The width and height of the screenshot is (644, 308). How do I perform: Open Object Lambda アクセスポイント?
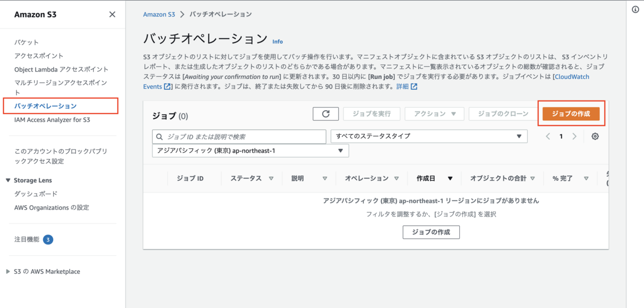tap(61, 69)
